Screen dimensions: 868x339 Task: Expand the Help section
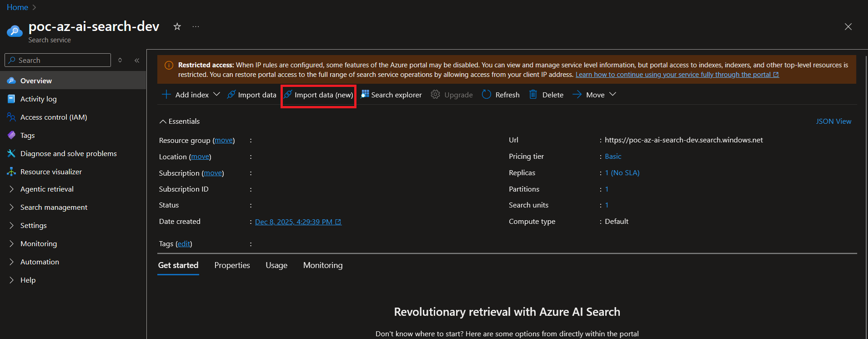pyautogui.click(x=11, y=280)
